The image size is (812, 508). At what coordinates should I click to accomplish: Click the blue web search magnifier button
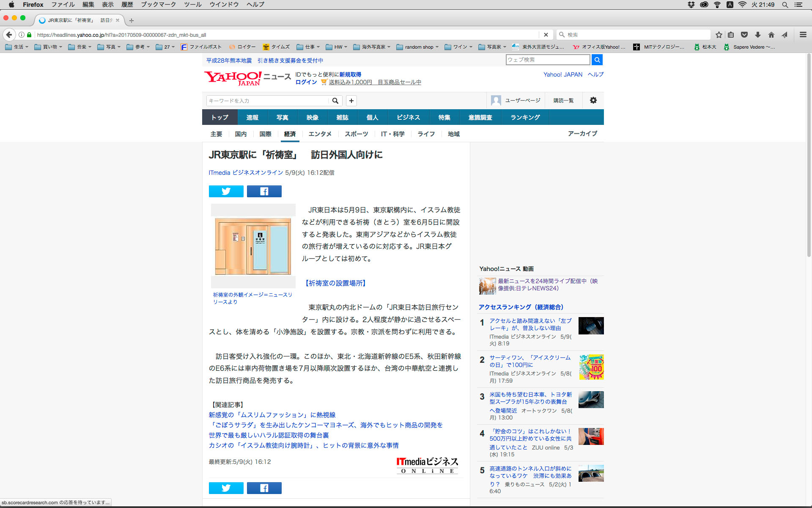coord(597,60)
